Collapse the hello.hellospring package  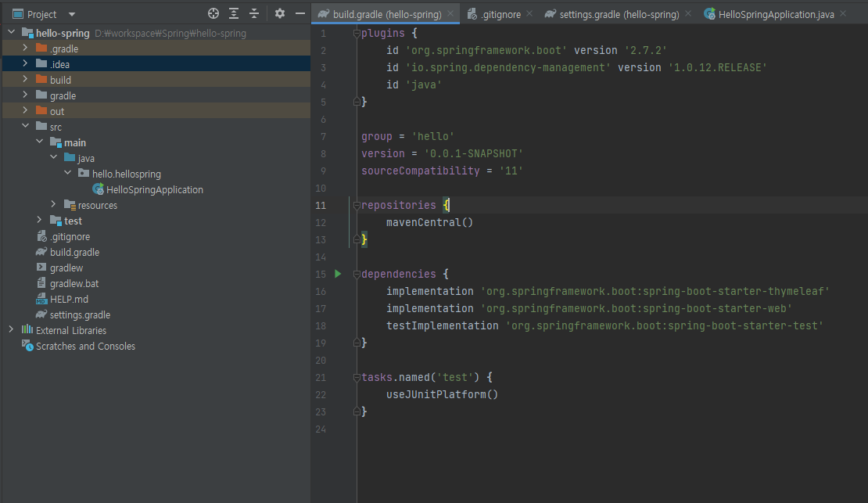(67, 173)
